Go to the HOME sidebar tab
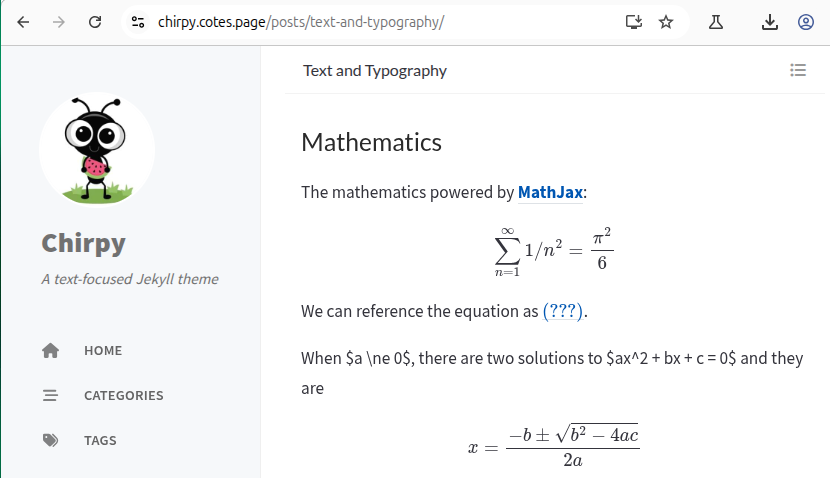Image resolution: width=830 pixels, height=478 pixels. (103, 351)
